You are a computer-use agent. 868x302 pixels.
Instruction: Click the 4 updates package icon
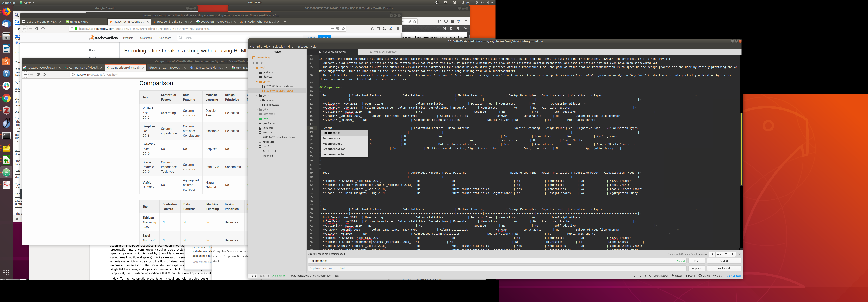pyautogui.click(x=734, y=276)
